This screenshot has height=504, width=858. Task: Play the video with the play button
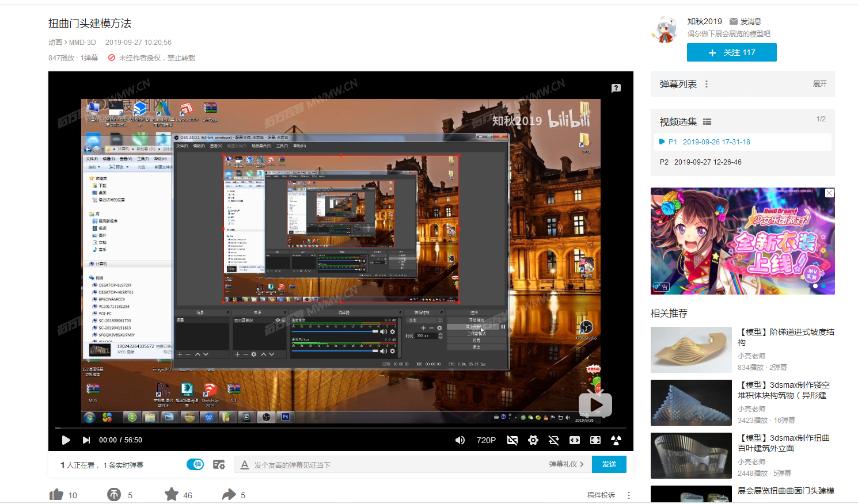[66, 440]
